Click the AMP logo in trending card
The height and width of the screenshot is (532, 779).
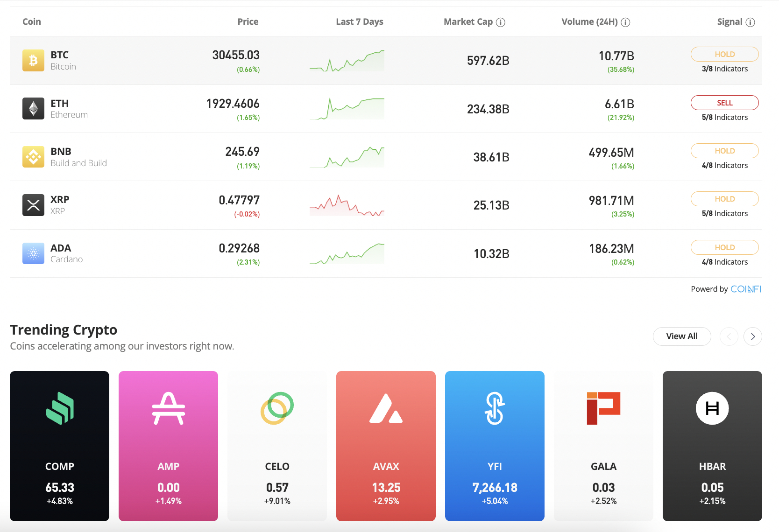[x=169, y=408]
